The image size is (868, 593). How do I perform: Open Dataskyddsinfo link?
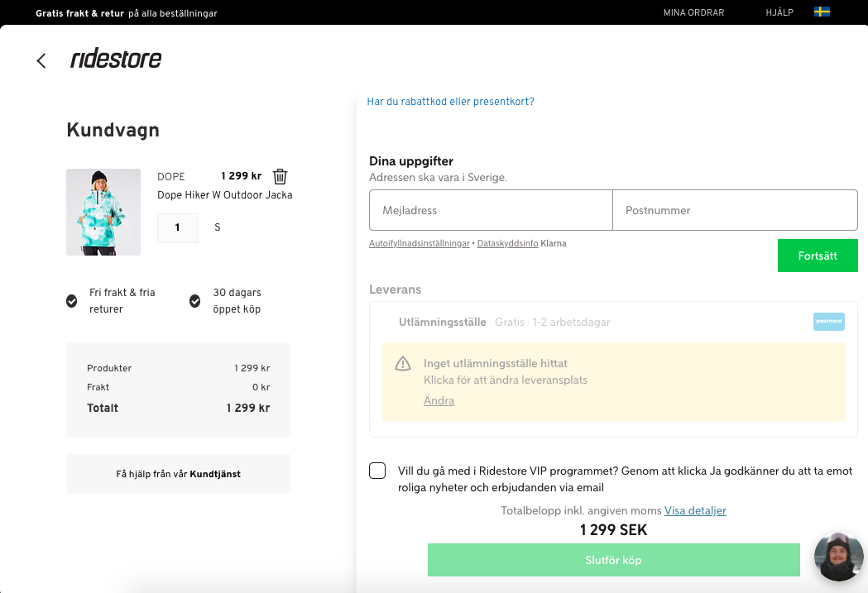click(x=507, y=243)
